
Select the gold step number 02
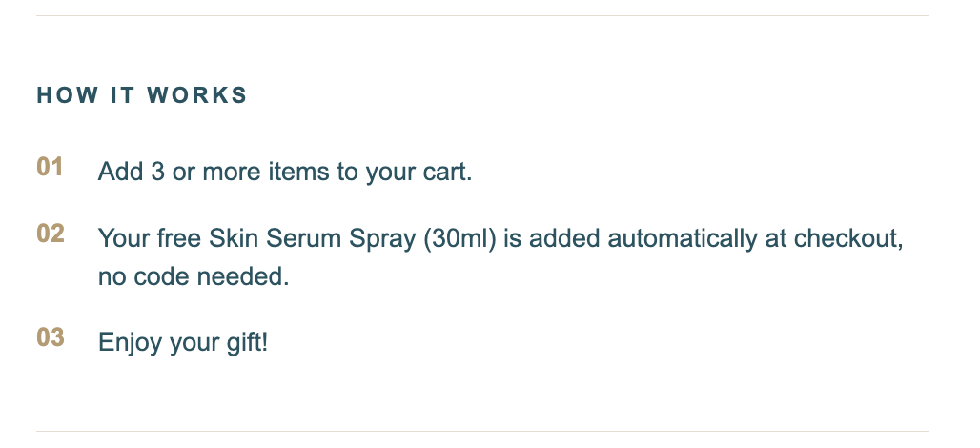(51, 234)
